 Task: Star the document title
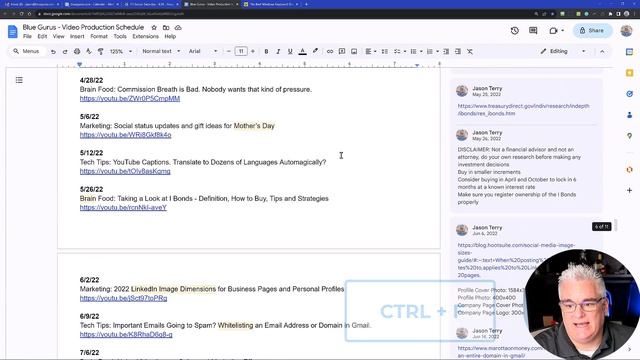coord(154,28)
